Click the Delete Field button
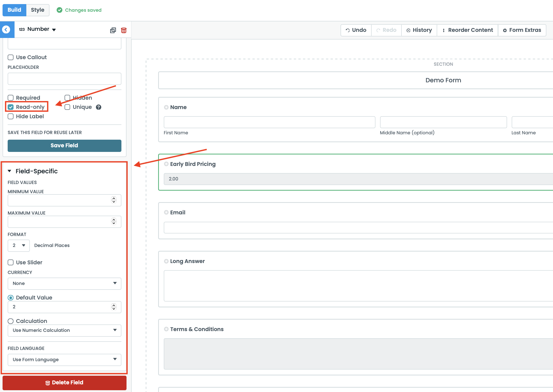553x392 pixels. pyautogui.click(x=64, y=383)
